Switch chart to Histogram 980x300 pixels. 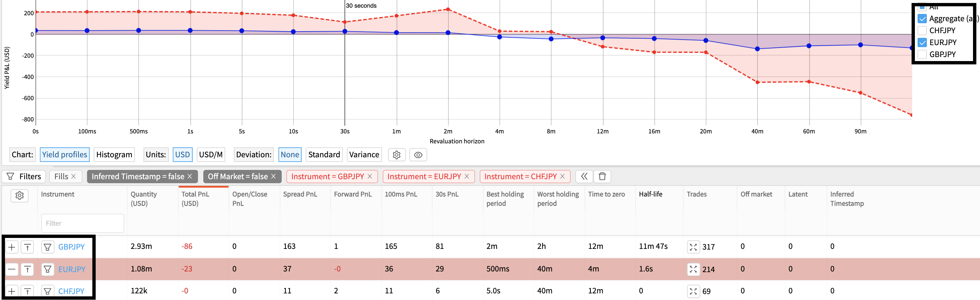click(114, 155)
